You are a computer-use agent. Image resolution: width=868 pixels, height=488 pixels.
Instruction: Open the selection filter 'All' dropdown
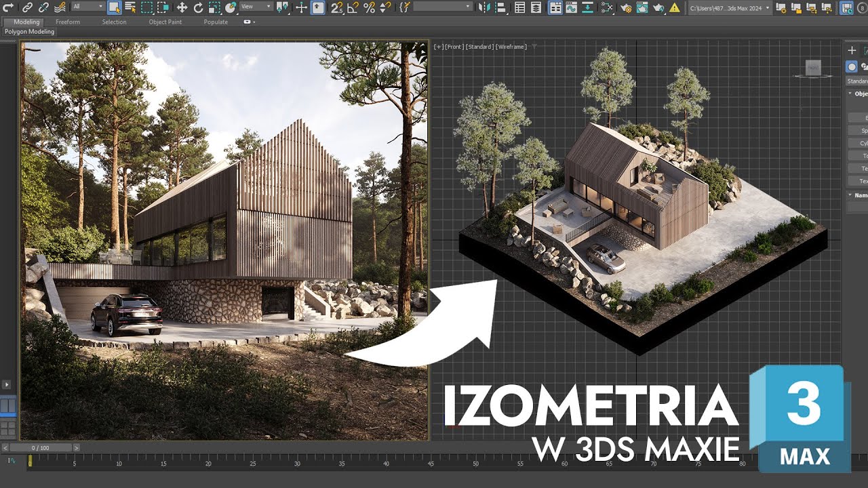point(88,7)
